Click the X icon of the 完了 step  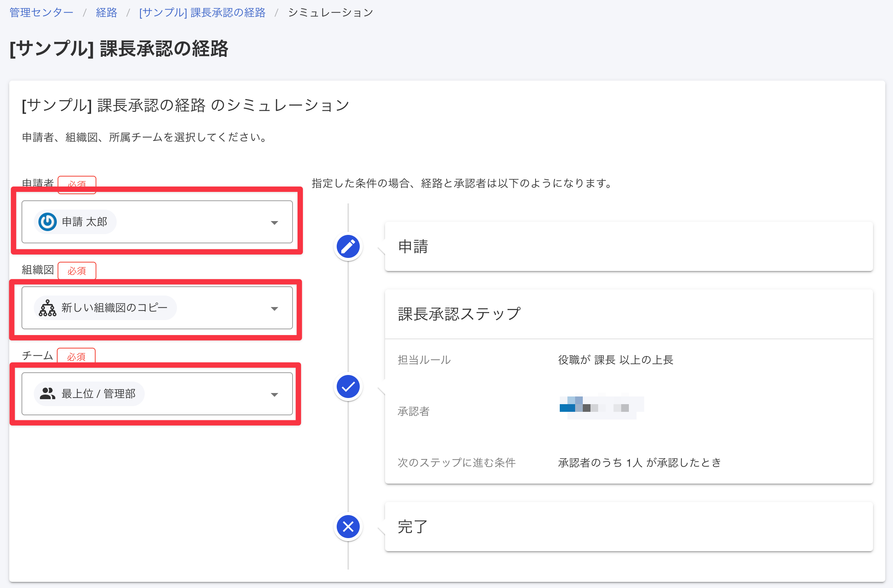pos(348,527)
